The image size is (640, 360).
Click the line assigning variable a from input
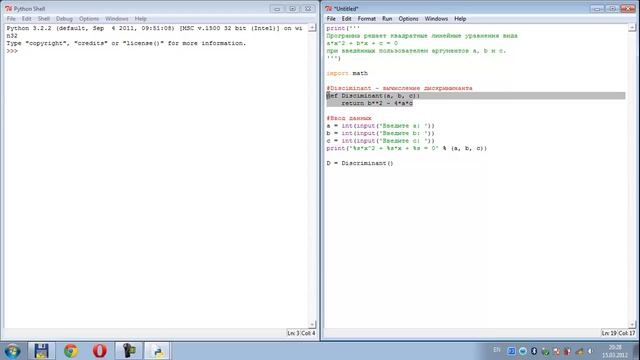380,126
